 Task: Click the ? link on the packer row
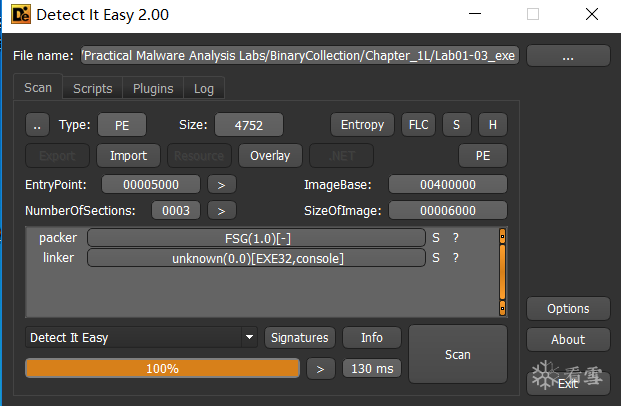(456, 238)
